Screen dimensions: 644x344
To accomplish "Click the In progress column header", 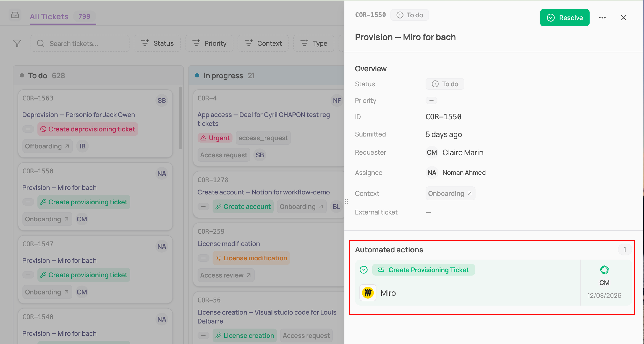I will (266, 75).
